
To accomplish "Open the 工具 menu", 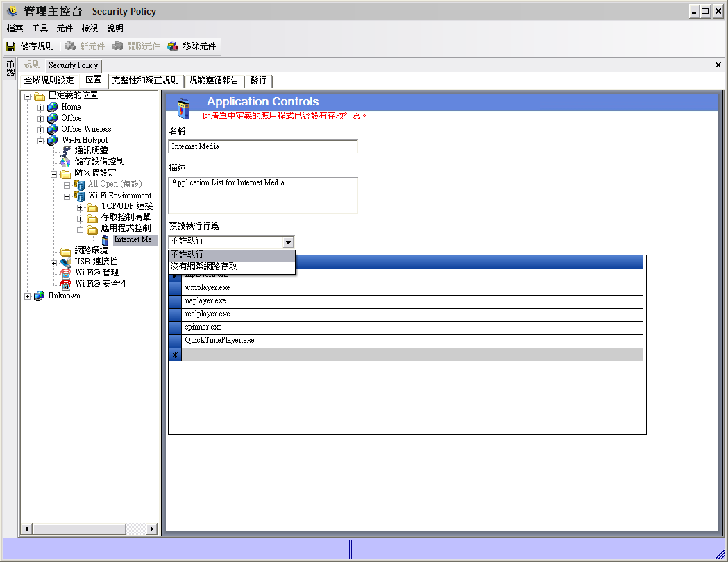I will point(40,28).
